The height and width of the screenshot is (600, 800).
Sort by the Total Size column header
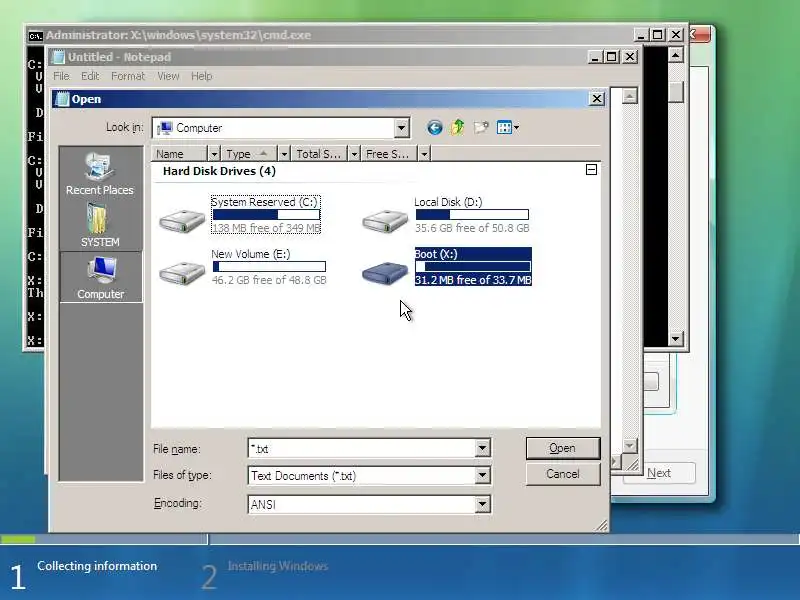(319, 154)
